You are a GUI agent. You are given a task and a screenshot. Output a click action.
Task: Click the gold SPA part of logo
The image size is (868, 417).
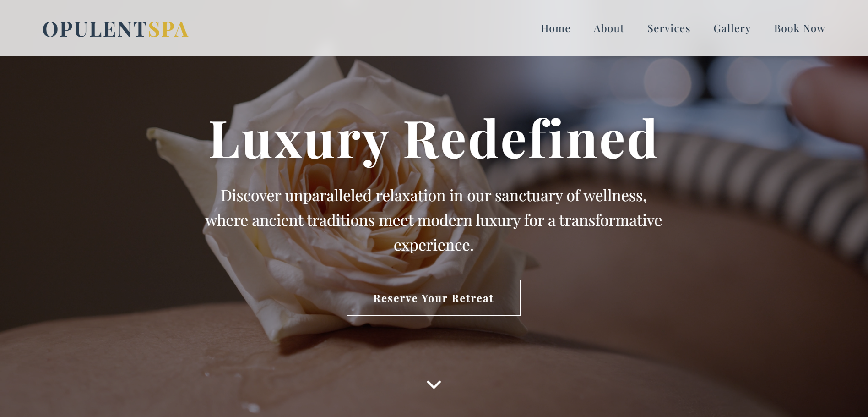click(x=168, y=29)
